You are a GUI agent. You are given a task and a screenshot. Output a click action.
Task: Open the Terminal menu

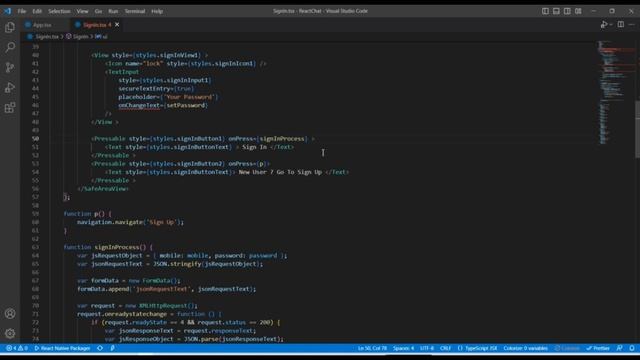(x=135, y=11)
